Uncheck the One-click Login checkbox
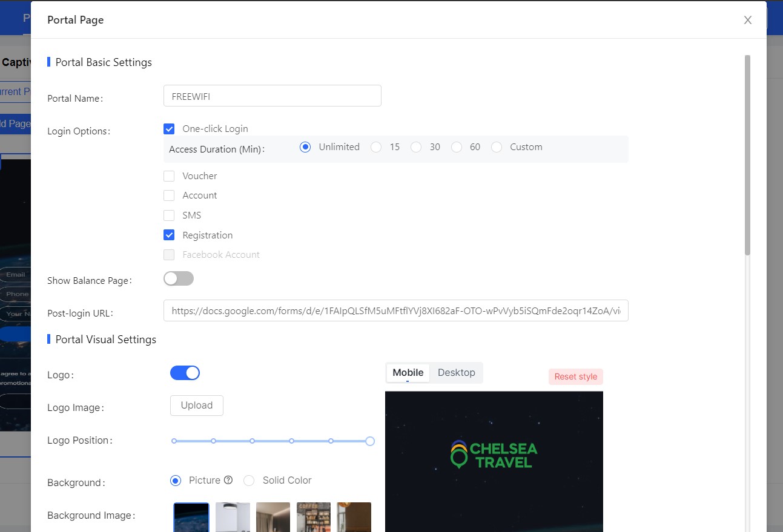 pos(169,129)
